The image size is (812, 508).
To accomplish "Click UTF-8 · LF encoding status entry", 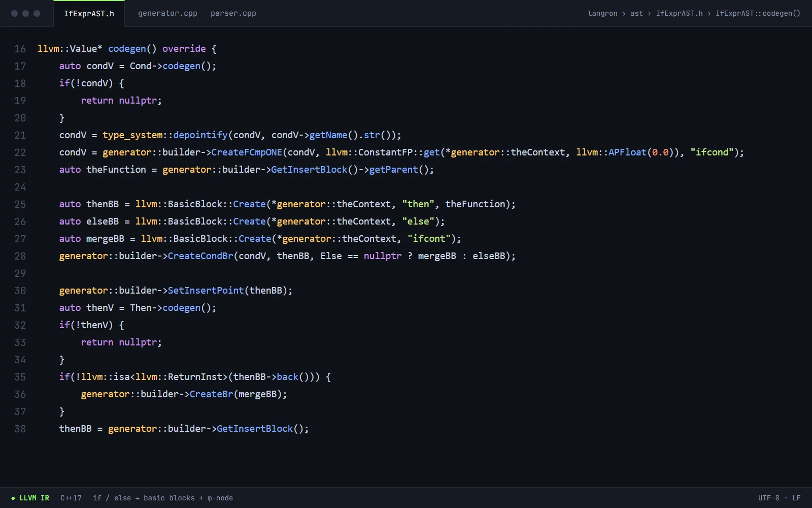I will coord(779,498).
